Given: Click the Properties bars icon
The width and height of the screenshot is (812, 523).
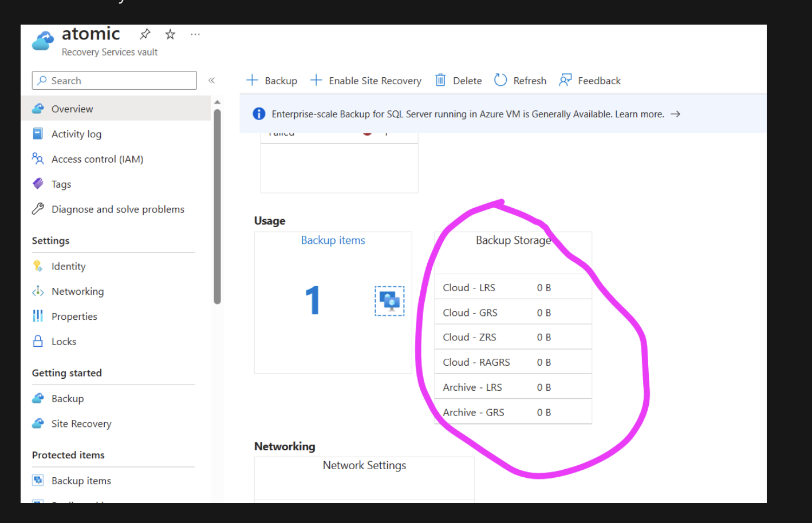Looking at the screenshot, I should [x=38, y=316].
